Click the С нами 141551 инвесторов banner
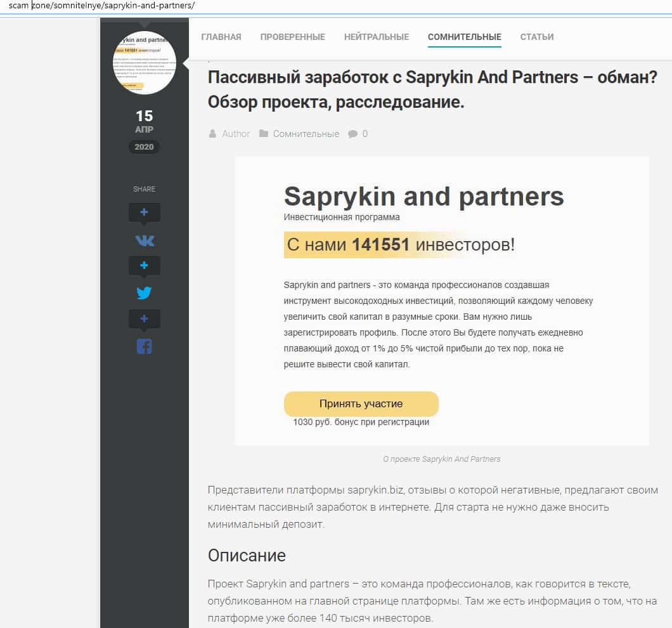Image resolution: width=672 pixels, height=628 pixels. click(401, 244)
